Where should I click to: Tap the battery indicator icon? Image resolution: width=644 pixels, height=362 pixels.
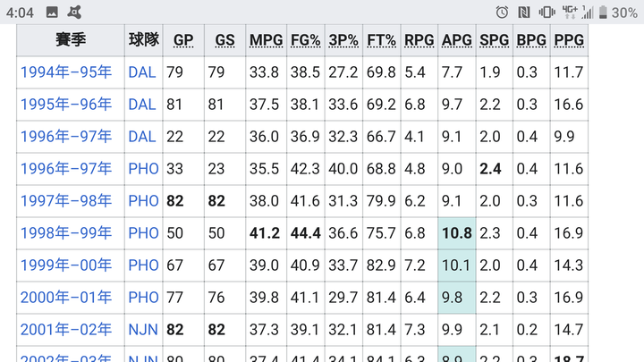pyautogui.click(x=603, y=13)
